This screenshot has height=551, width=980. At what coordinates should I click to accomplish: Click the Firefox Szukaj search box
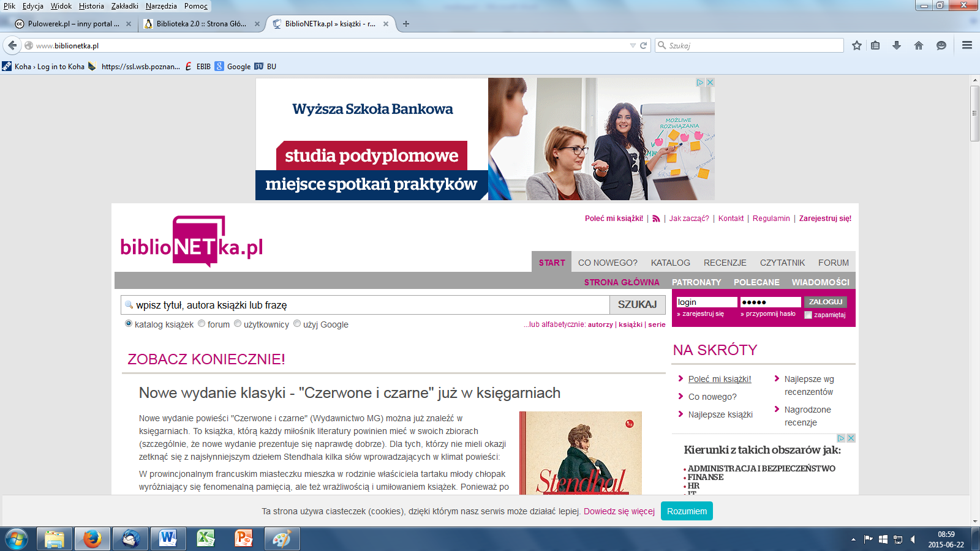click(x=750, y=45)
